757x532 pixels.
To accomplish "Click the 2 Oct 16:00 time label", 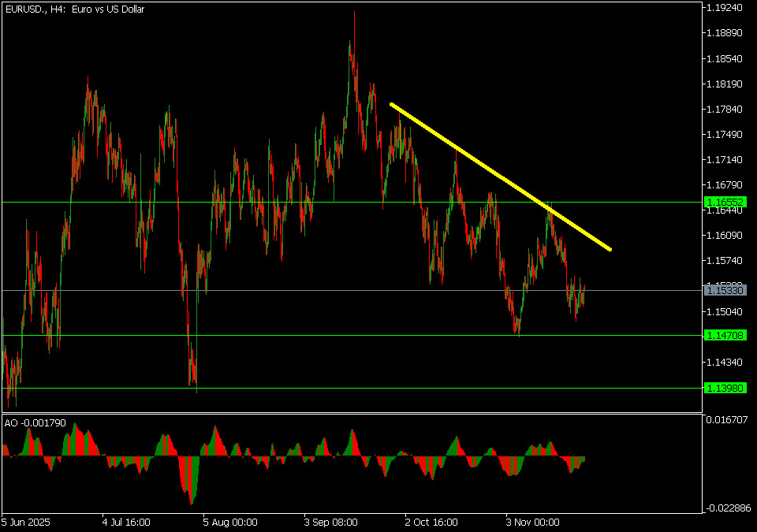I will 431,522.
